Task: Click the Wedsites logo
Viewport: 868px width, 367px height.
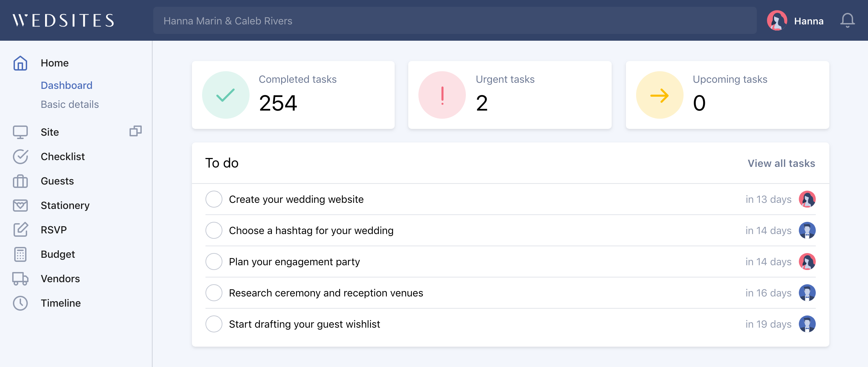Action: pos(63,20)
